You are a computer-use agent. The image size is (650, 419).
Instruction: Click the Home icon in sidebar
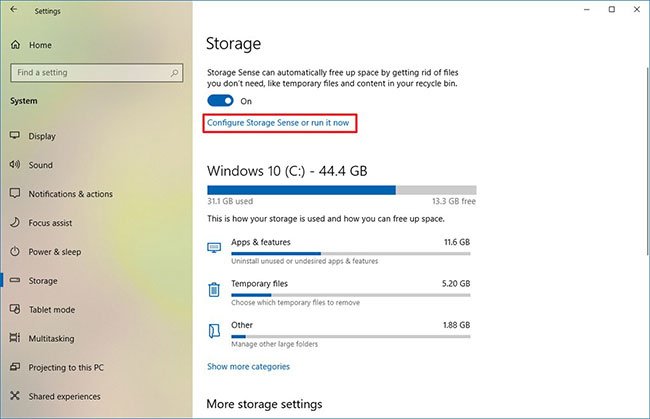point(15,45)
